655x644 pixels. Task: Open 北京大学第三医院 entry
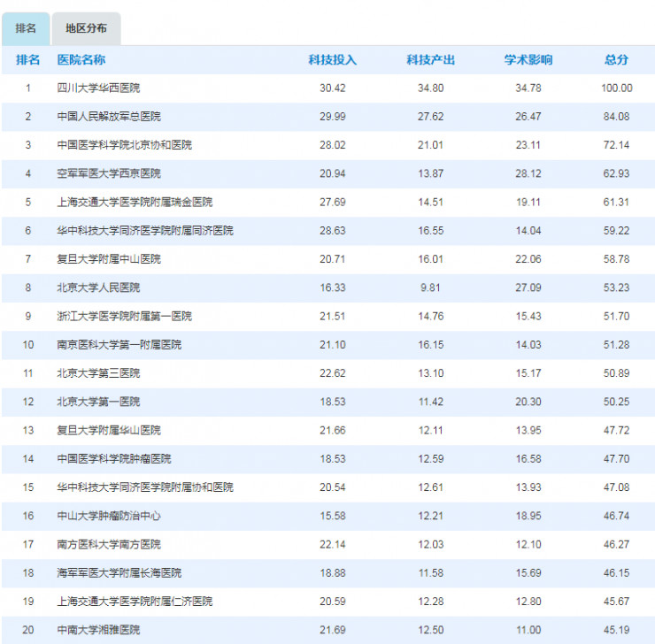(x=98, y=373)
